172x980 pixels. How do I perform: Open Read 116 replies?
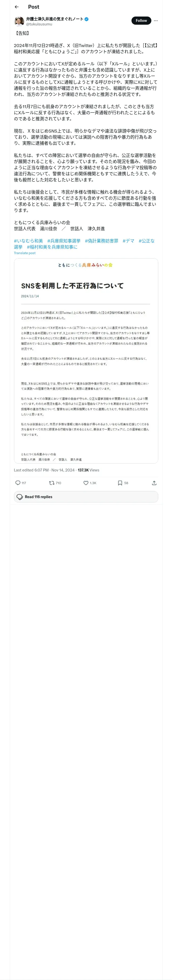click(86, 496)
